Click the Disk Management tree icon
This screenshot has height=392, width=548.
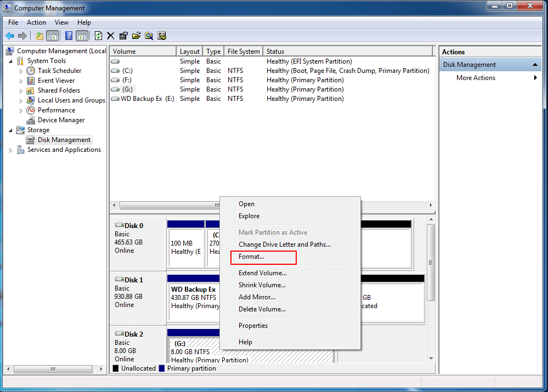31,140
